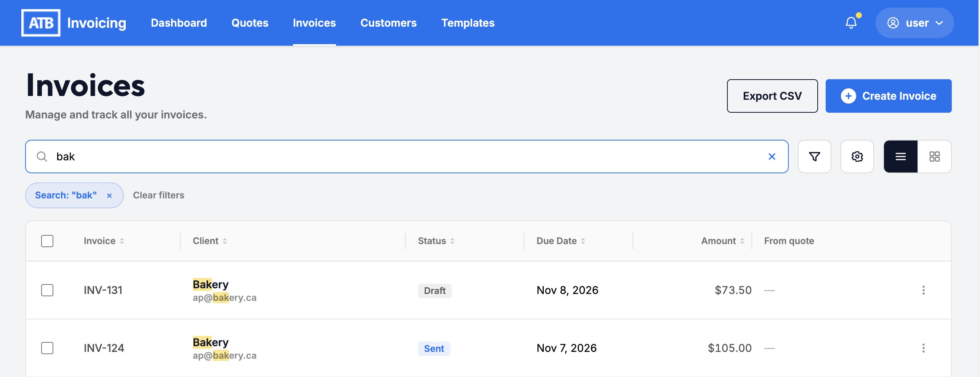Click Export CSV button
Image resolution: width=980 pixels, height=377 pixels.
pos(772,96)
